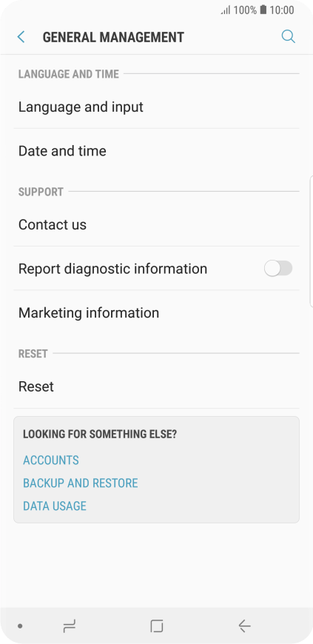Tap the back navigation arrow at bottom

click(x=244, y=626)
